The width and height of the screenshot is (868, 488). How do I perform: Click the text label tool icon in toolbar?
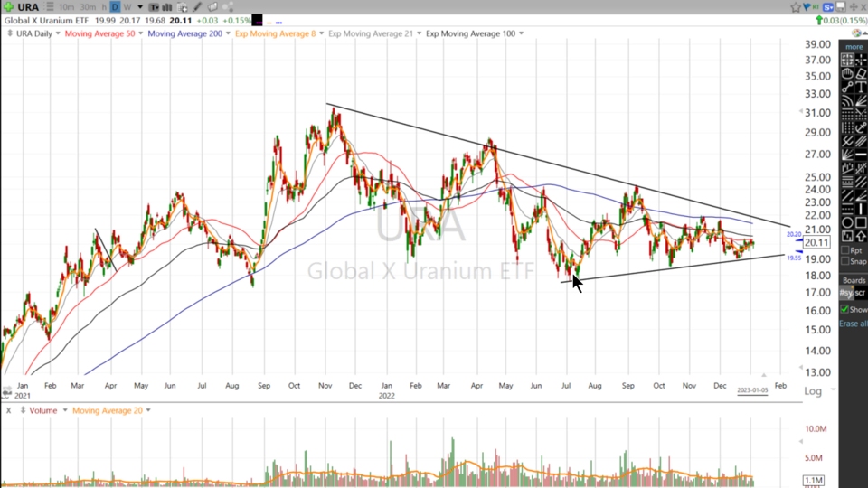[154, 7]
